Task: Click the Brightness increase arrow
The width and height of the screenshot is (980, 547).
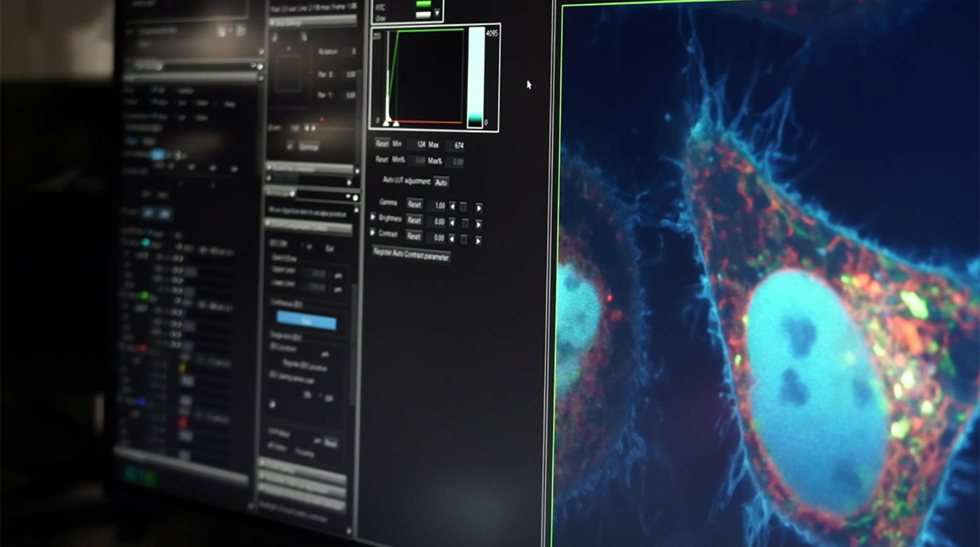Action: click(479, 224)
